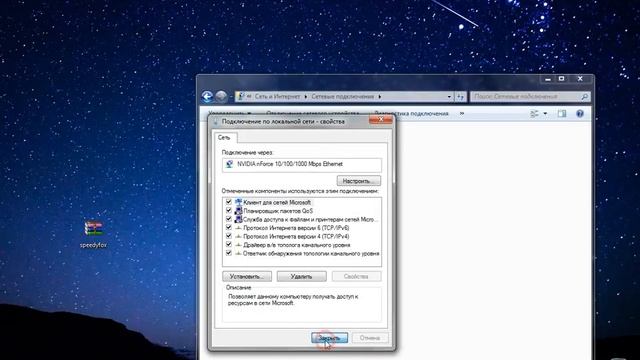Click the description text about Microsoft network resources
This screenshot has height=360, width=640.
click(x=293, y=300)
